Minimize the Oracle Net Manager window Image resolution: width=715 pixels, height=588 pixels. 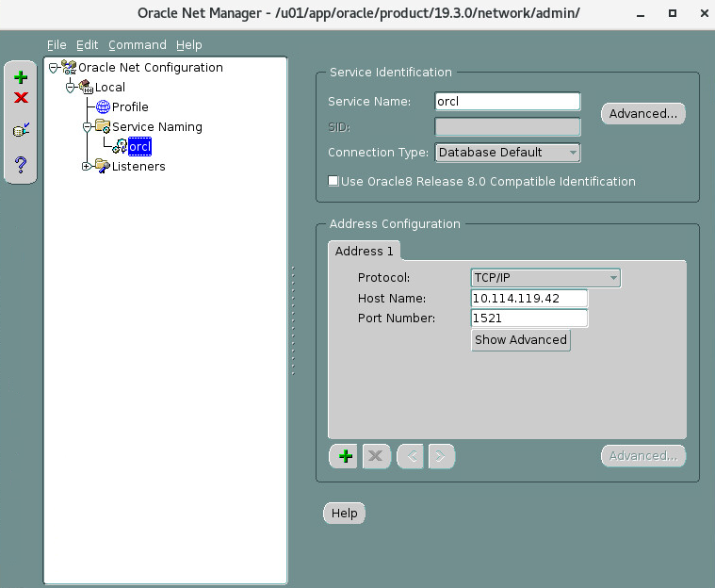click(641, 14)
